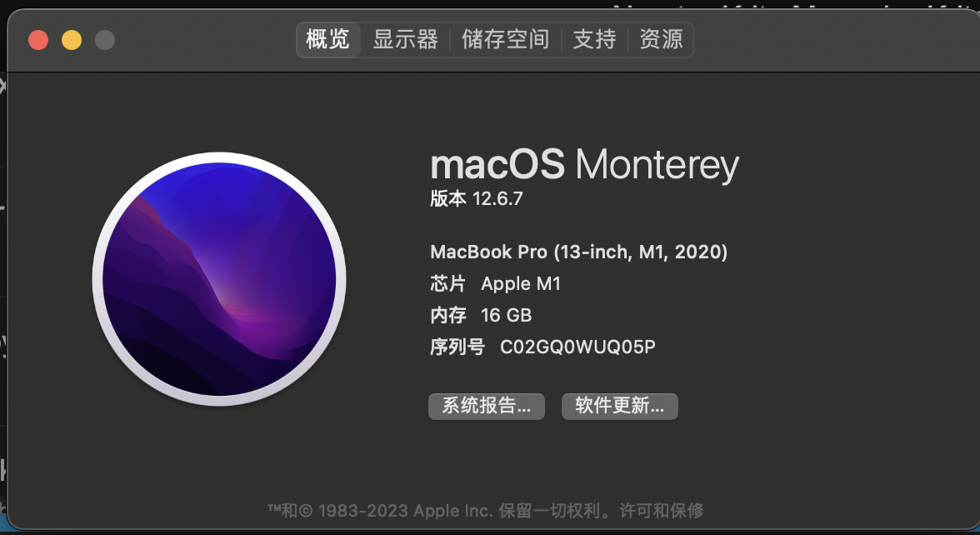Select the 资源 tab

click(x=661, y=40)
